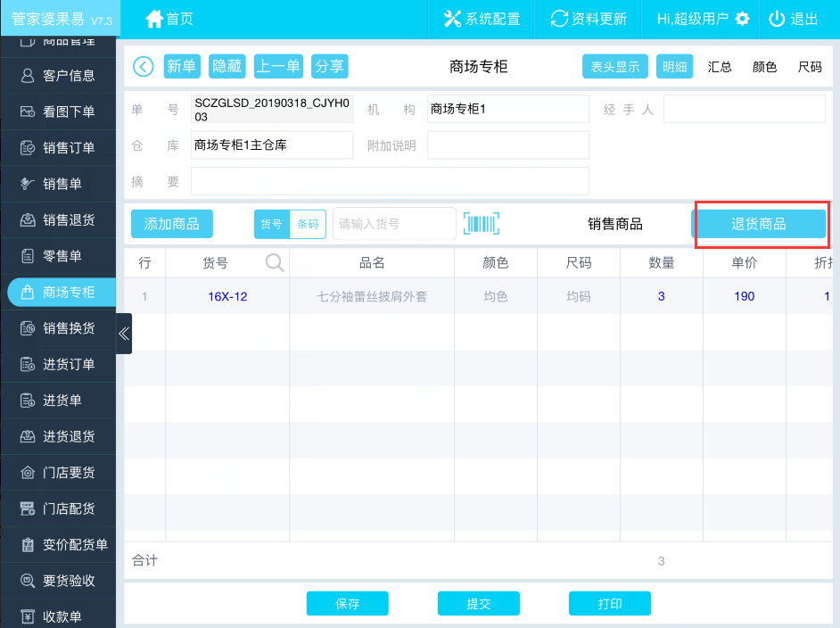
Task: Click unit price 190 cell
Action: point(744,296)
